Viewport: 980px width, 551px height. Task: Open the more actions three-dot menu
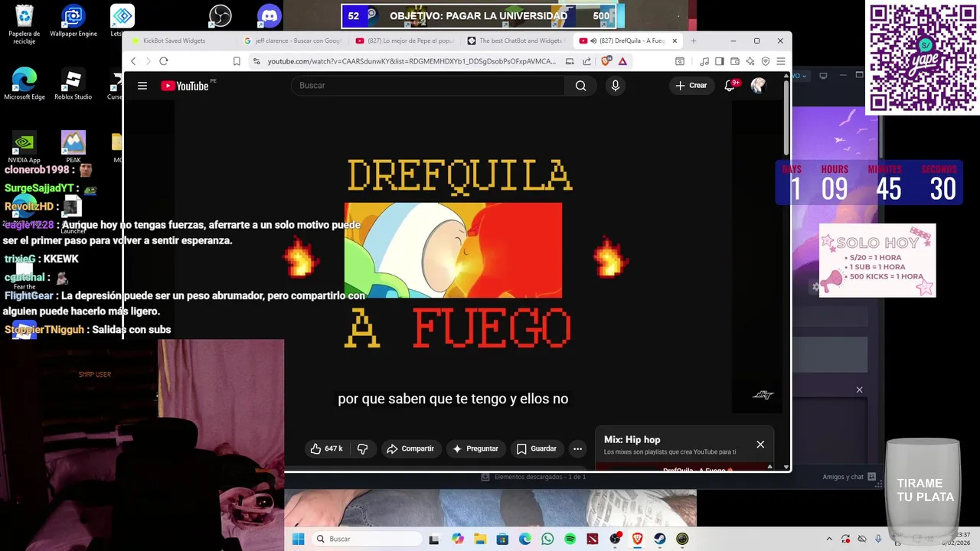click(577, 448)
